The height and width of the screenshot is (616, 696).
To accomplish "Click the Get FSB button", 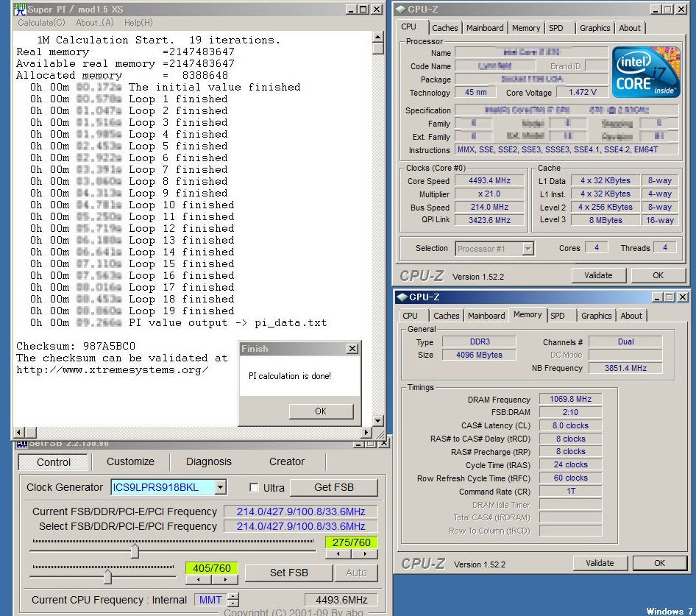I will 334,488.
